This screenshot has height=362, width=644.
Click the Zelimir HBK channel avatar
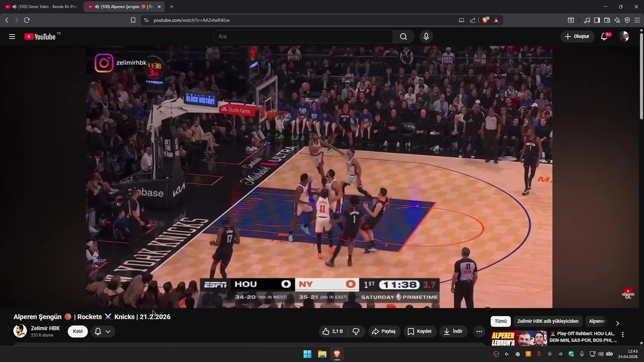point(20,331)
